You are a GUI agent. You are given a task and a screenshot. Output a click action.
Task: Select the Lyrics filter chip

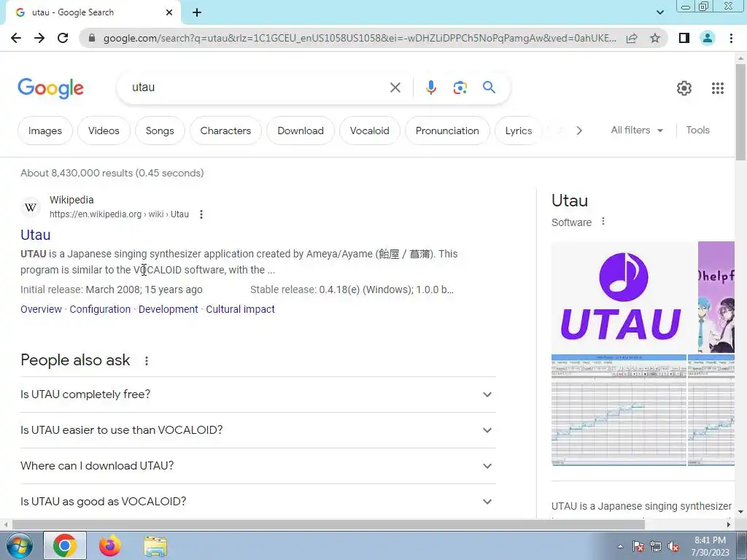(x=519, y=131)
